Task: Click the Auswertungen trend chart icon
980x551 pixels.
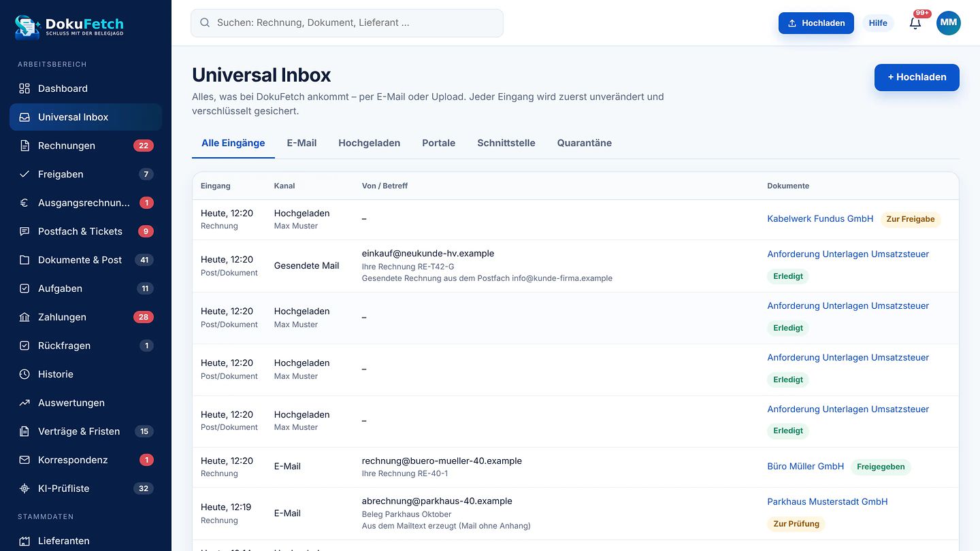Action: [x=24, y=403]
